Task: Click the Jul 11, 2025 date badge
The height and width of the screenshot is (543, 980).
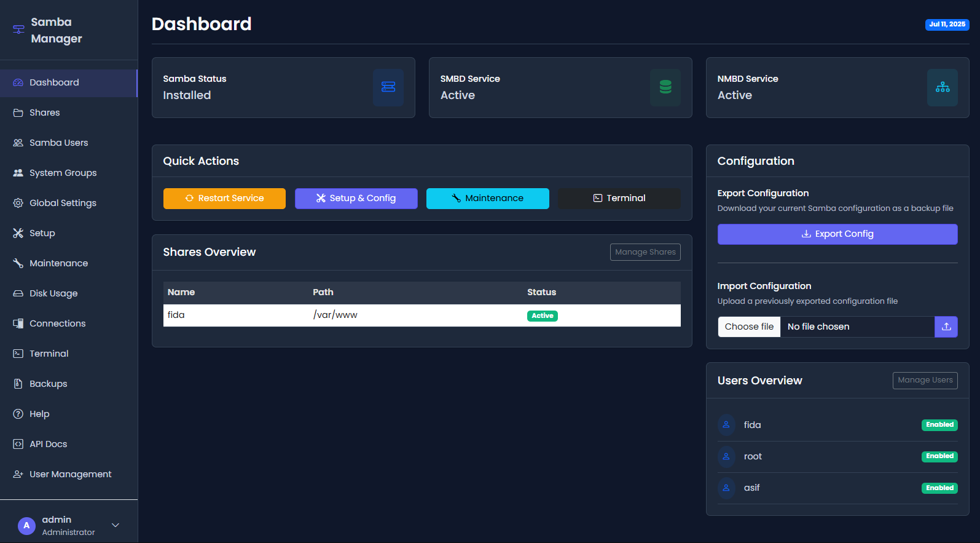Action: [947, 25]
